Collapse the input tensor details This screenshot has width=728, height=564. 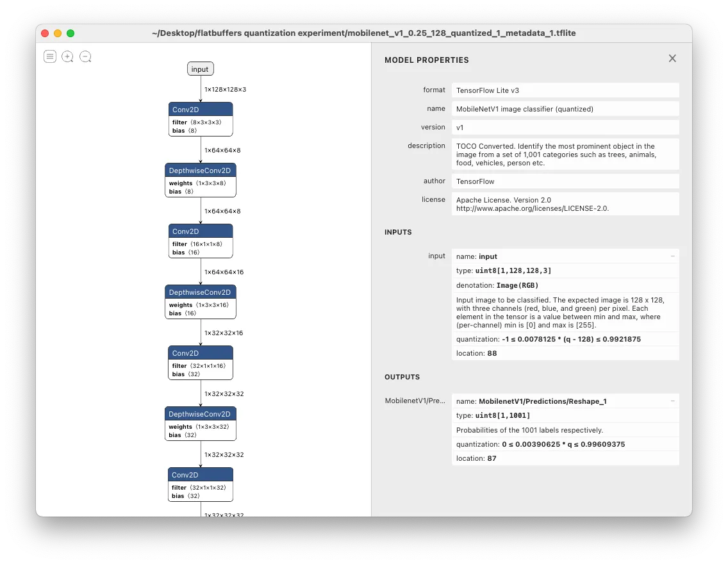click(672, 256)
